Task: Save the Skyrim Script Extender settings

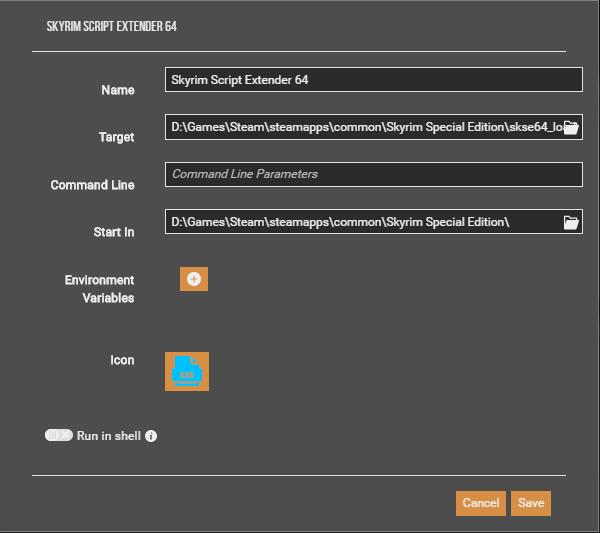Action: (x=531, y=503)
